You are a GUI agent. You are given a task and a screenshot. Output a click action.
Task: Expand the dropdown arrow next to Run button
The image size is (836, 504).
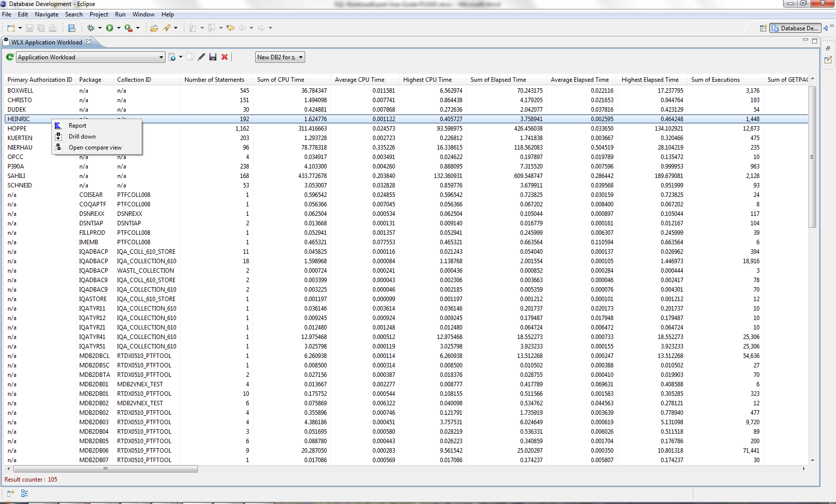(119, 28)
